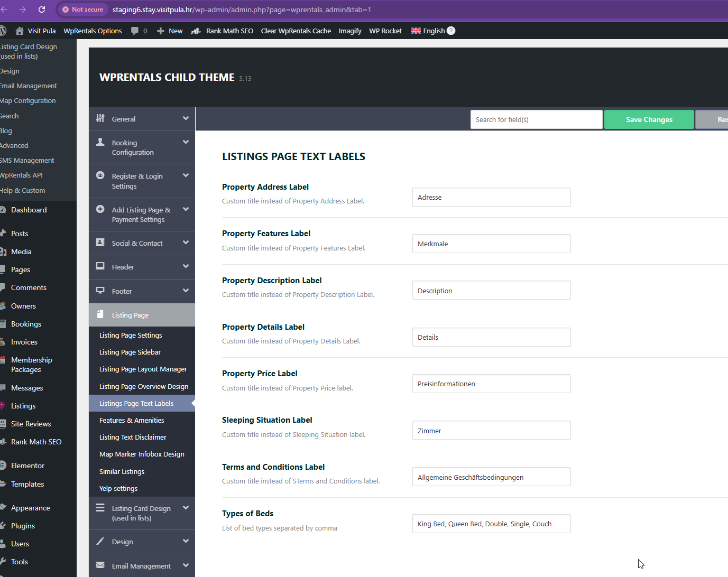Click the Property Address Label input
Viewport: 728px width, 577px height.
[492, 197]
